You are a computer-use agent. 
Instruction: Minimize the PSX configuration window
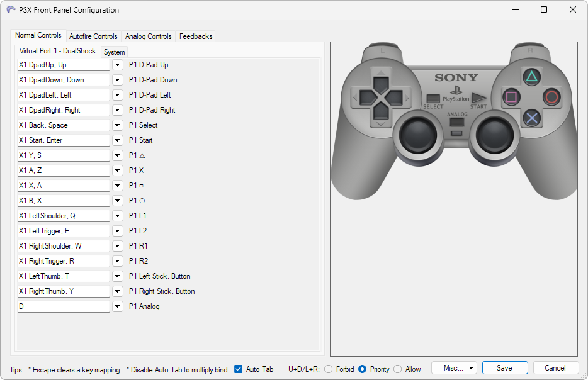tap(516, 9)
